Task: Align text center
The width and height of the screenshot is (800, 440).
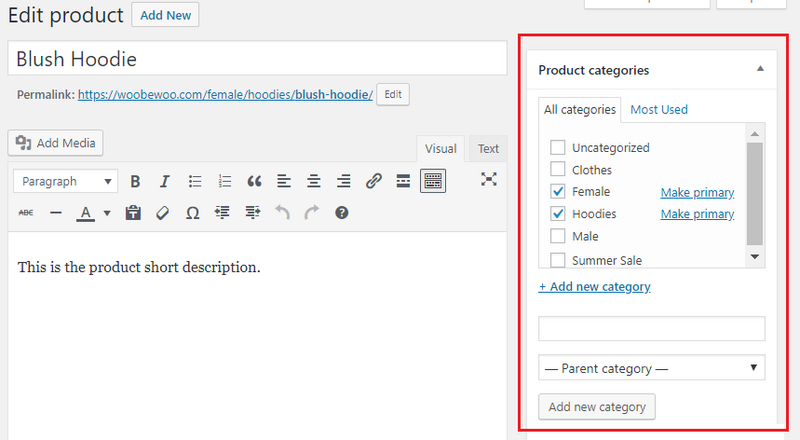Action: [314, 181]
